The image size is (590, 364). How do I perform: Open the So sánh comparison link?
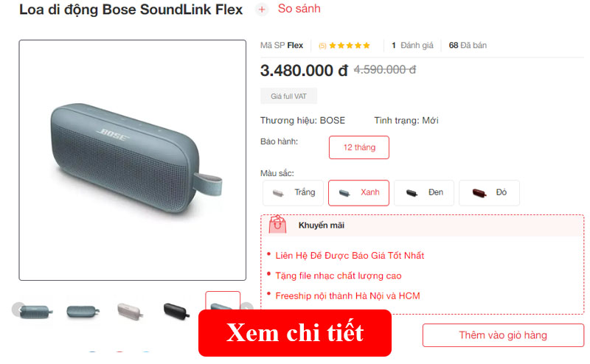tap(299, 9)
